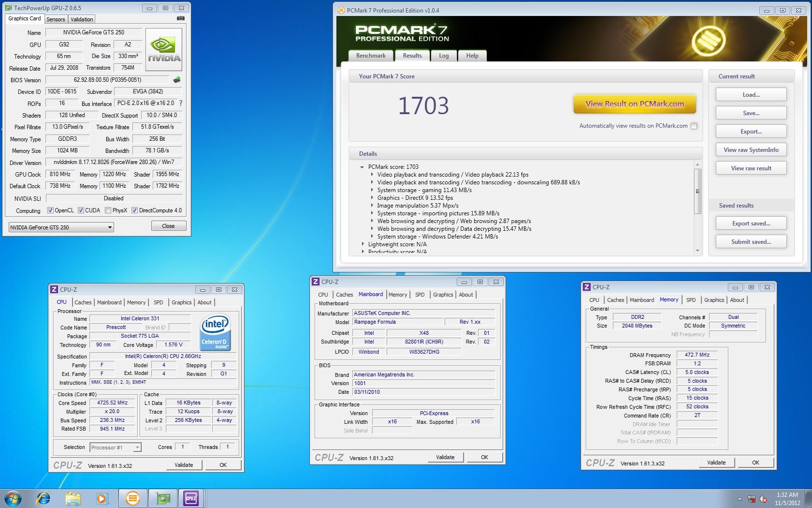Click the PCMark 7 title bar icon
Viewport: 812px width, 508px height.
point(340,10)
